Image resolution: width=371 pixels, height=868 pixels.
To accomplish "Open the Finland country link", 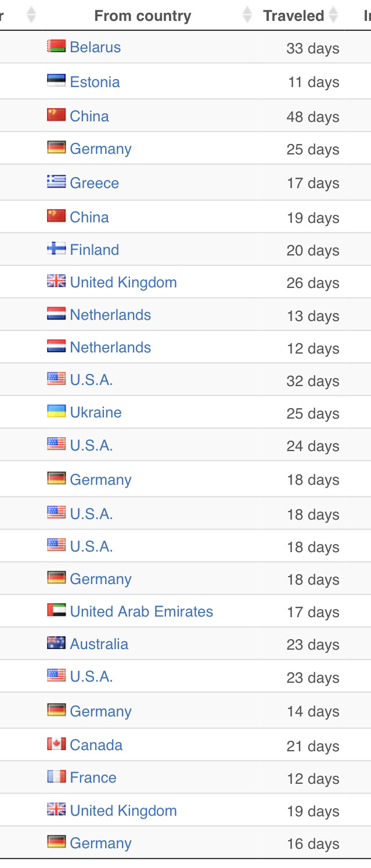I will tap(94, 250).
